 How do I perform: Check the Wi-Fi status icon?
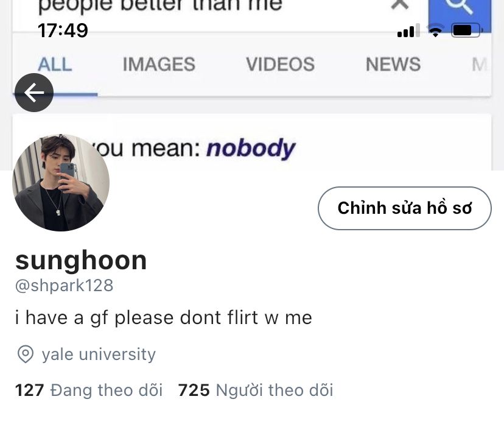coord(436,31)
